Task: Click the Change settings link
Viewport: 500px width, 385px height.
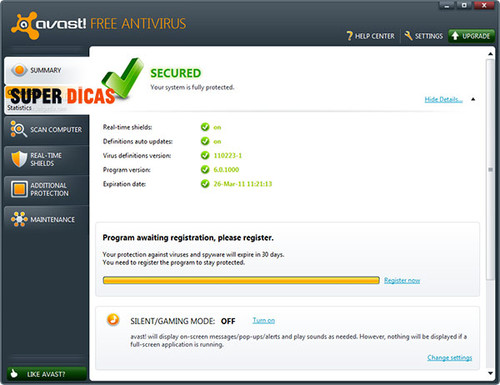Action: [450, 358]
